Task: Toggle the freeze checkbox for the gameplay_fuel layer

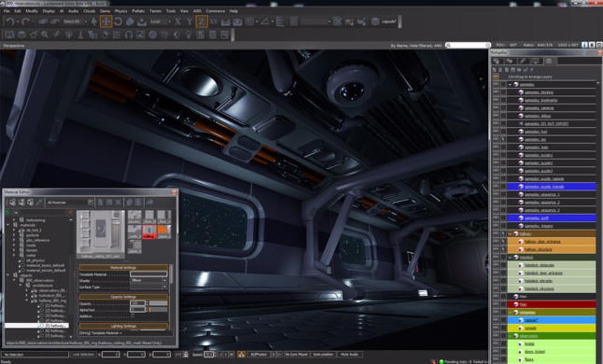Action: point(504,131)
